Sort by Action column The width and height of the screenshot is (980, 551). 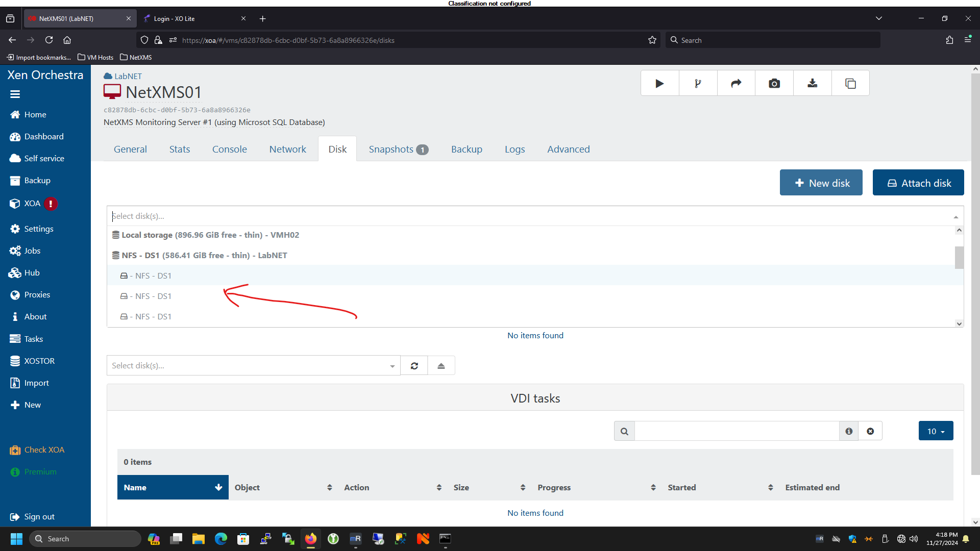[393, 488]
